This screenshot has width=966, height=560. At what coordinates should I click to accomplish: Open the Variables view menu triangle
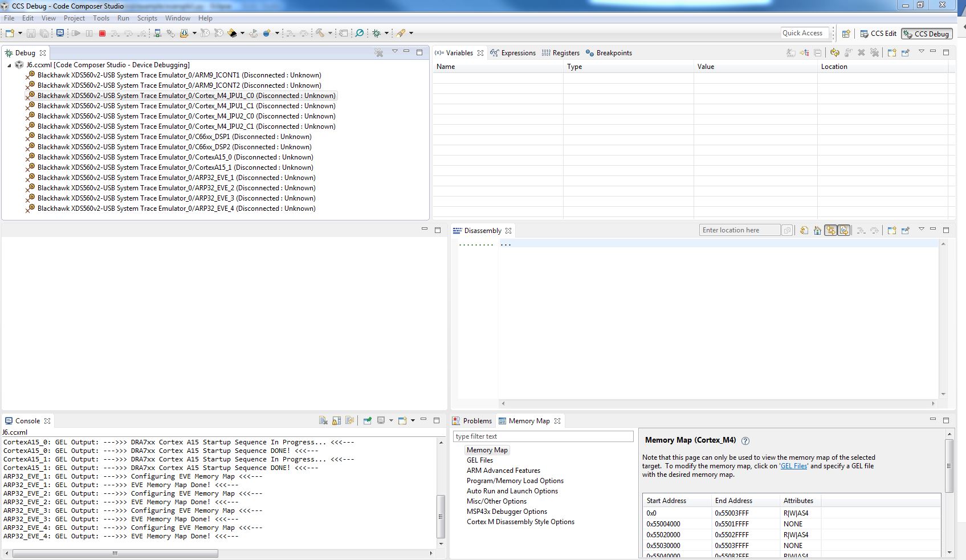pyautogui.click(x=921, y=52)
